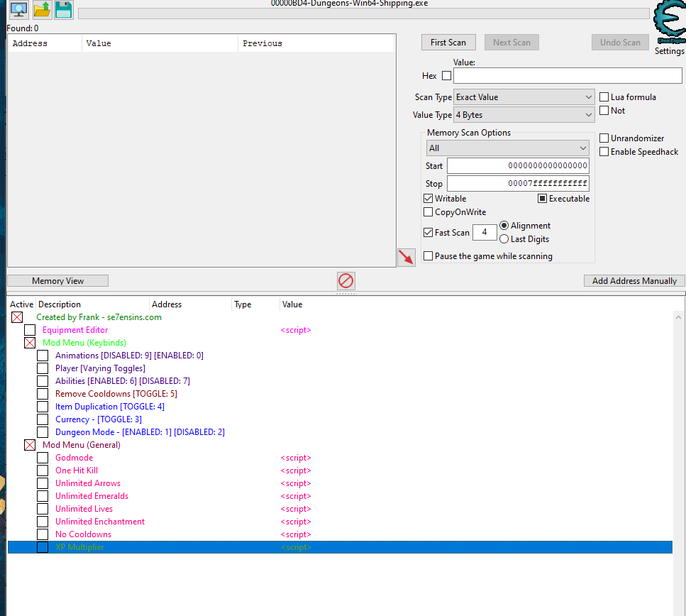Click the red arrow to add scan result
This screenshot has width=686, height=616.
(406, 257)
